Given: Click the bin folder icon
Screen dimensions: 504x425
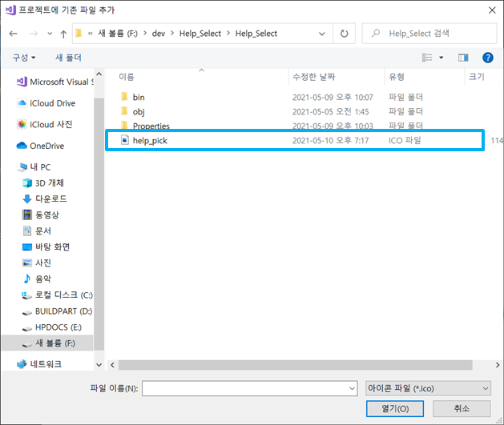Looking at the screenshot, I should pos(124,97).
